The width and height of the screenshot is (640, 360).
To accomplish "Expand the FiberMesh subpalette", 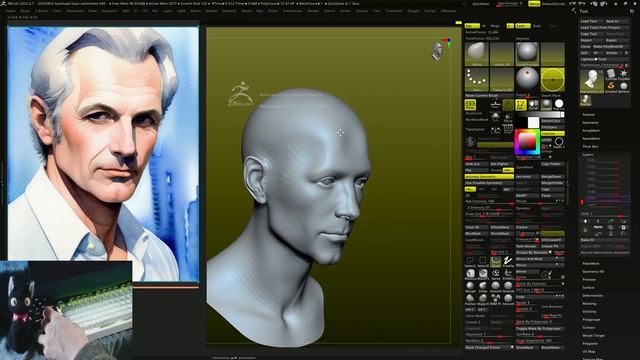I will [591, 264].
